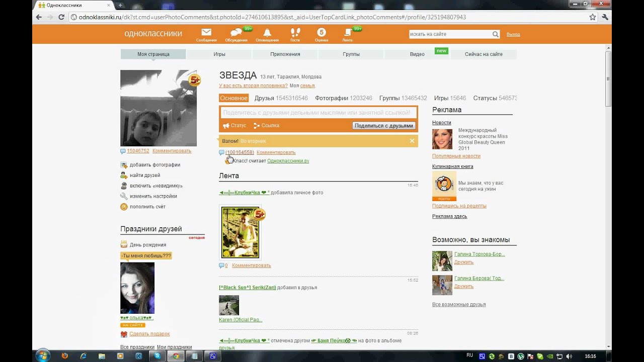Open the Одноклассники.ру link
Image resolution: width=644 pixels, height=362 pixels.
[288, 161]
